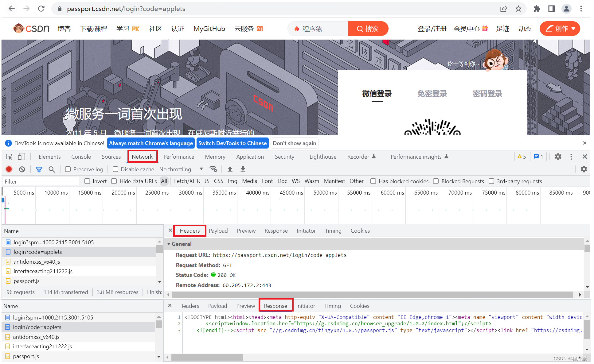Click the import HAR file upload arrow

pos(230,169)
